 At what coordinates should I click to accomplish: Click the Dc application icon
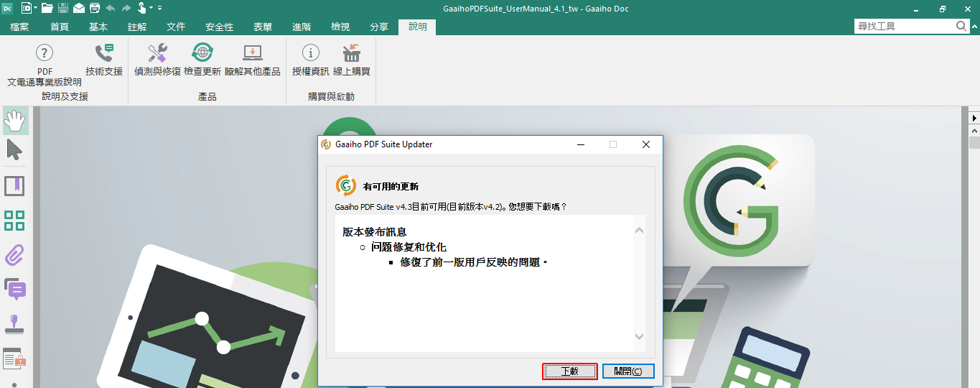(8, 8)
